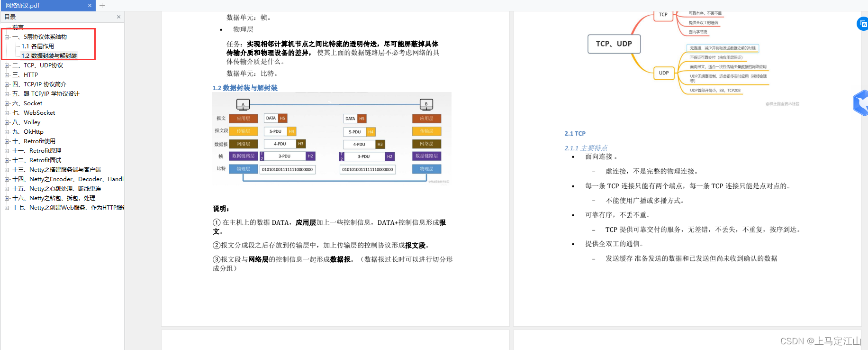The height and width of the screenshot is (350, 868).
Task: Jump to 1.2 数据封装与解封装 outline entry
Action: pyautogui.click(x=49, y=56)
